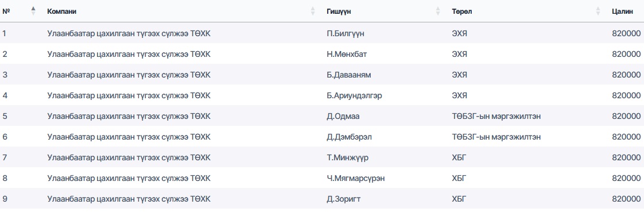Toggle sort icon beside Гишүүн header
The width and height of the screenshot is (644, 212).
438,11
